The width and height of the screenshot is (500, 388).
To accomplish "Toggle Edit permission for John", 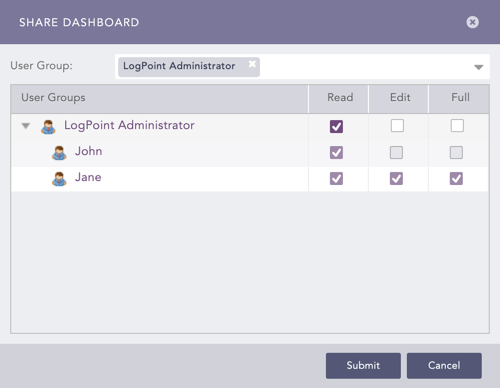I will (x=396, y=153).
